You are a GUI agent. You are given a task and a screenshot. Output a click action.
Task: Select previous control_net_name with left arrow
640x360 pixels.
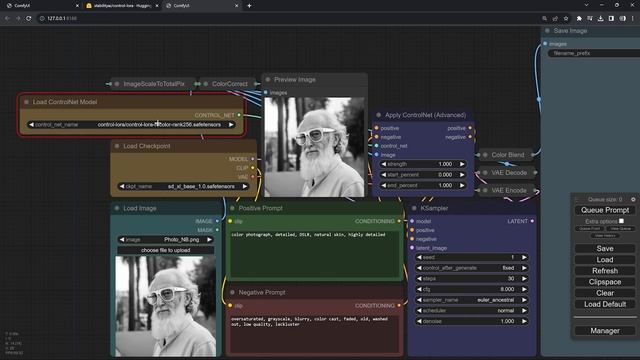[x=31, y=124]
